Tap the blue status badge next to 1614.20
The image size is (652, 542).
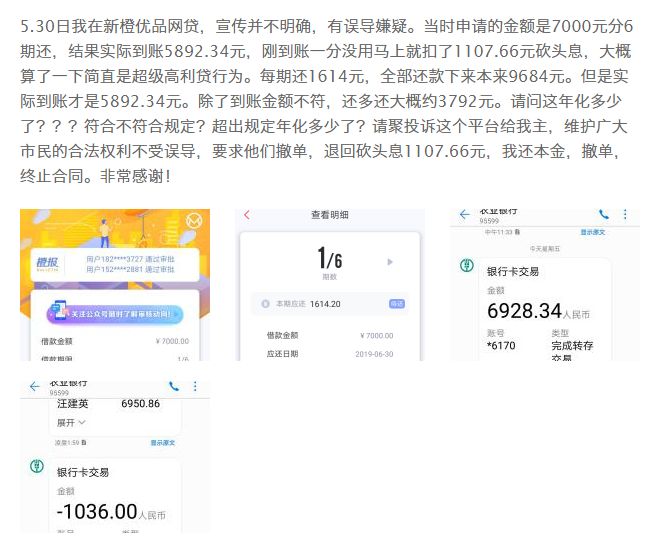[x=397, y=304]
